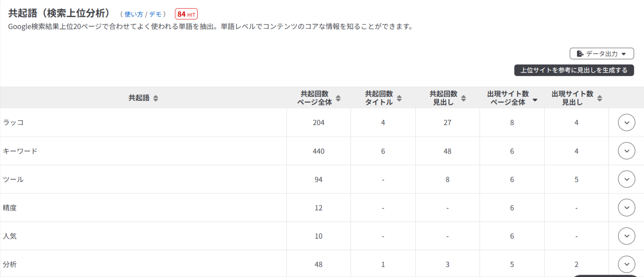
Task: Click 上位サイトを参考に見出しを生成する button
Action: pyautogui.click(x=574, y=70)
